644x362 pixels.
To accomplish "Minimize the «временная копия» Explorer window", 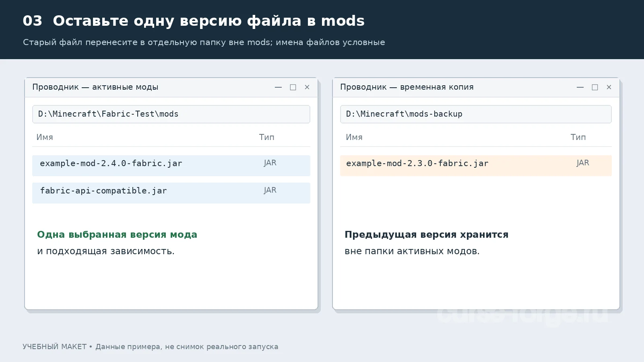I will point(580,87).
